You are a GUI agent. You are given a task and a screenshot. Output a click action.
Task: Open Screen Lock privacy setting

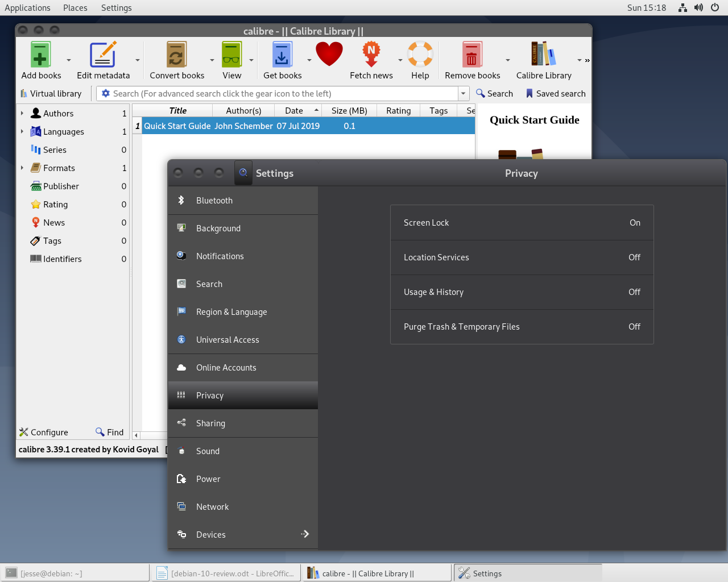(522, 223)
